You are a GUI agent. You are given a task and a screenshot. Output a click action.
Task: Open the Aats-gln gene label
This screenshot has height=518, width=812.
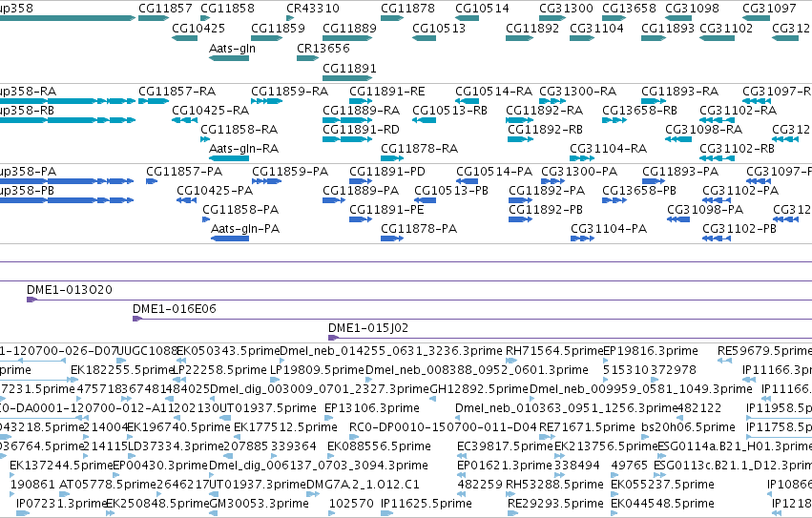[232, 48]
